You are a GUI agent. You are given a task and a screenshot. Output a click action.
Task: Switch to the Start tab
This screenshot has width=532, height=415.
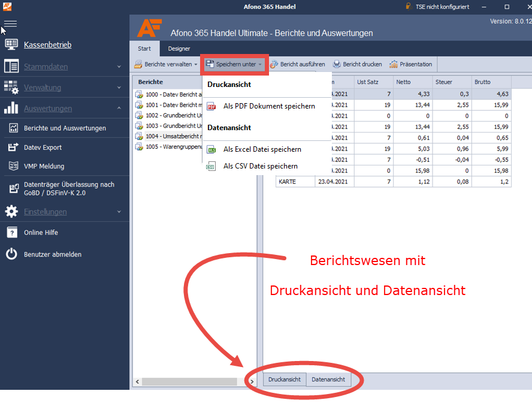pyautogui.click(x=144, y=49)
